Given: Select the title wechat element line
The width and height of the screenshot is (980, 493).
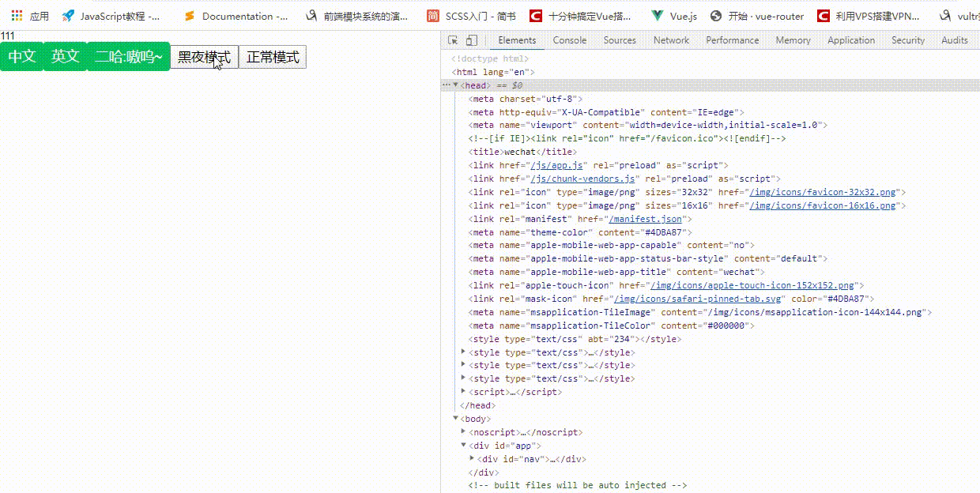Looking at the screenshot, I should (x=522, y=152).
